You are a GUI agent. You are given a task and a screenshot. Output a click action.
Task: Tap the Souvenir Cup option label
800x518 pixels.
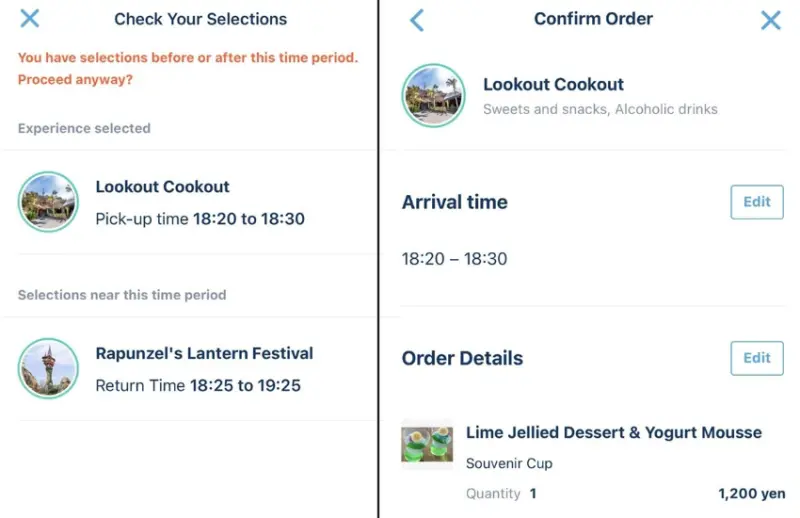click(509, 463)
